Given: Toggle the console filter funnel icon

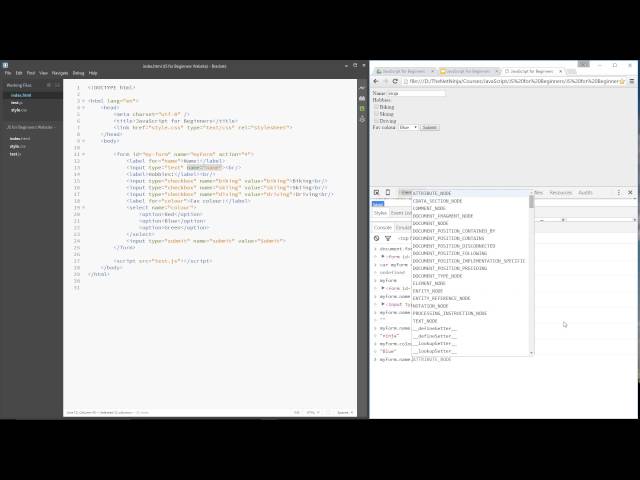Looking at the screenshot, I should (x=388, y=238).
